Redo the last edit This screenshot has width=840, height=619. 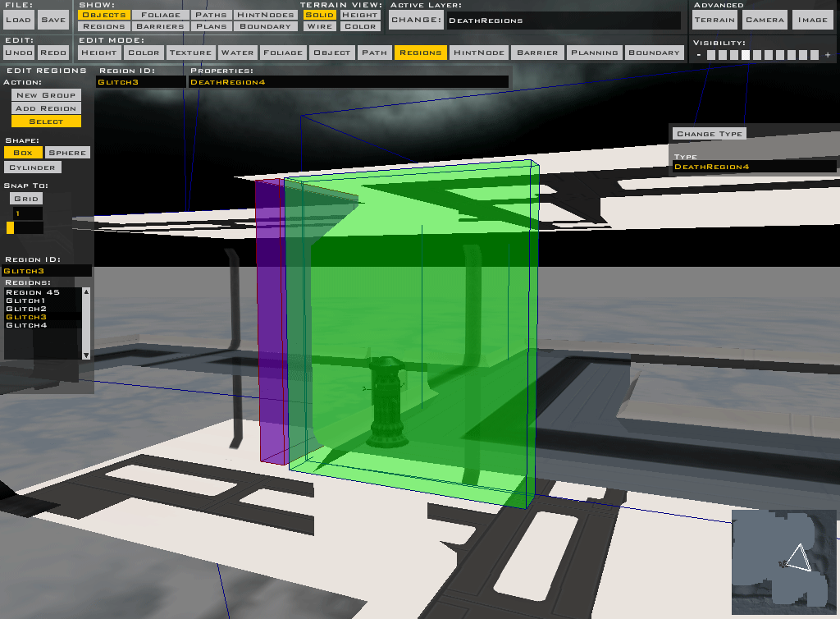click(53, 53)
